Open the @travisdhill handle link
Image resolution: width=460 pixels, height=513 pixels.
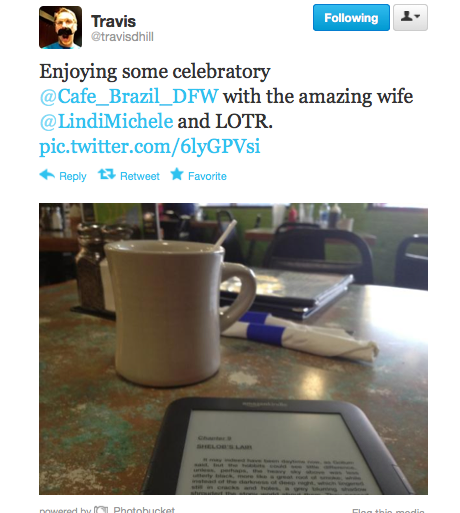point(122,37)
